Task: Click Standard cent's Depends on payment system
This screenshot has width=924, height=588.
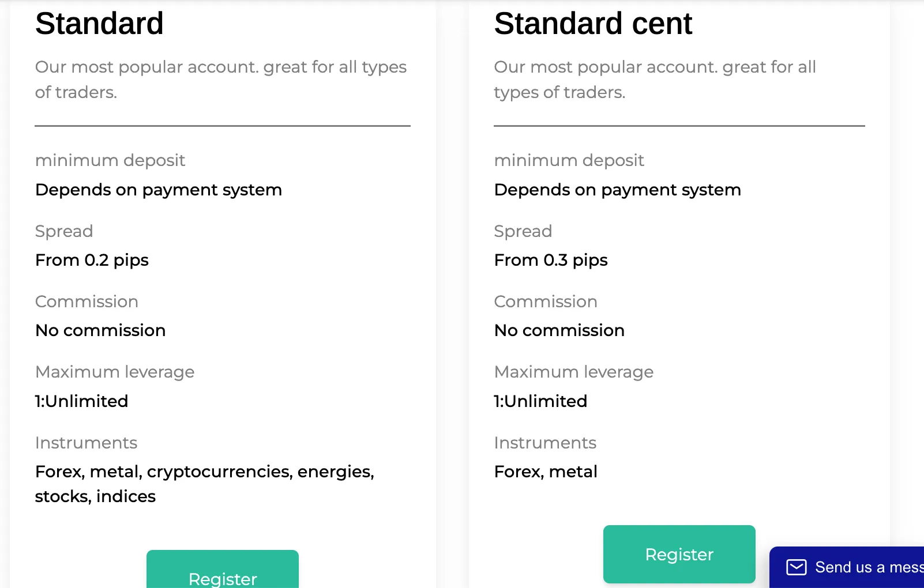Action: click(618, 190)
